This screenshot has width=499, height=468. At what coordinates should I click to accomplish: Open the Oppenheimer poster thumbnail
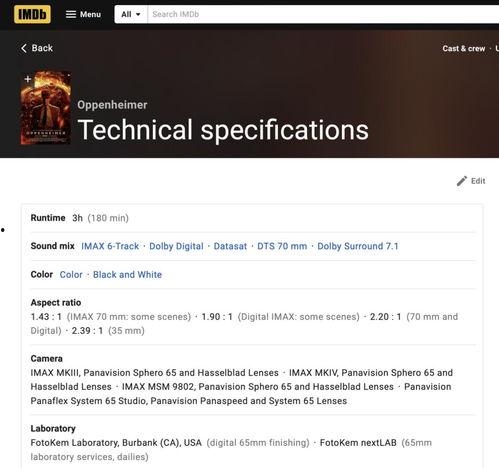click(46, 108)
